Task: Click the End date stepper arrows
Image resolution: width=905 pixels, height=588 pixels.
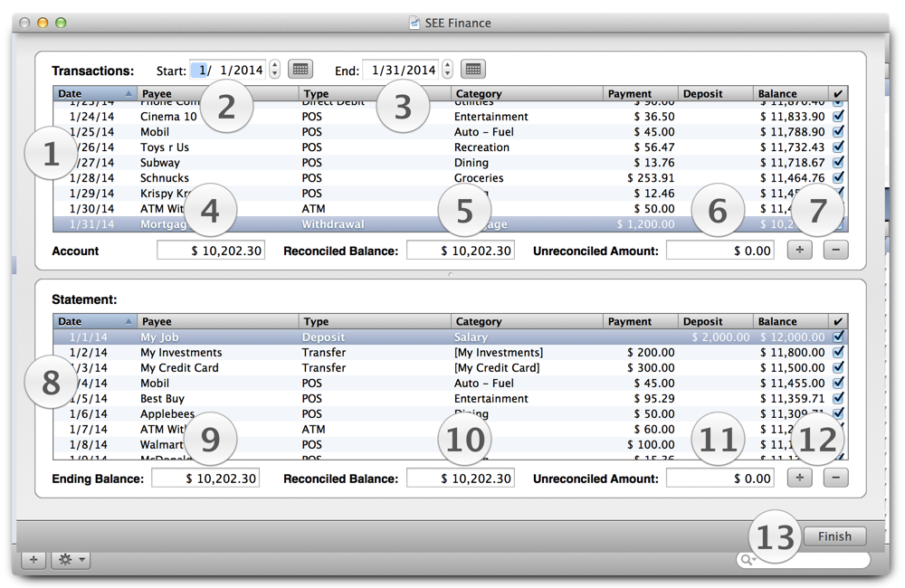Action: (447, 70)
